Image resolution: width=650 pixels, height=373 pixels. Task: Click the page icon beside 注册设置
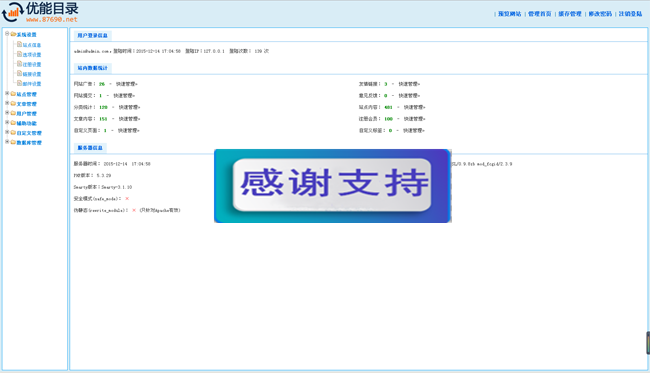[x=19, y=63]
